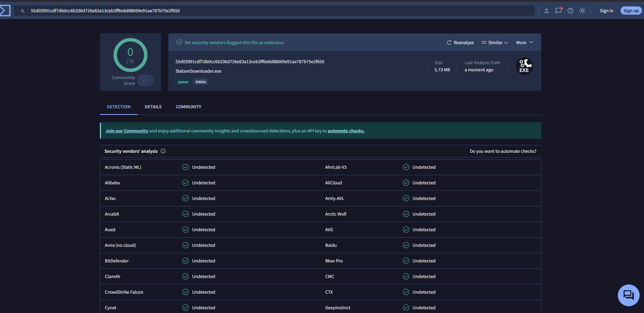Screen dimensions: 644x313
Task: Click the VirusTotal logo icon
Action: (x=5, y=11)
